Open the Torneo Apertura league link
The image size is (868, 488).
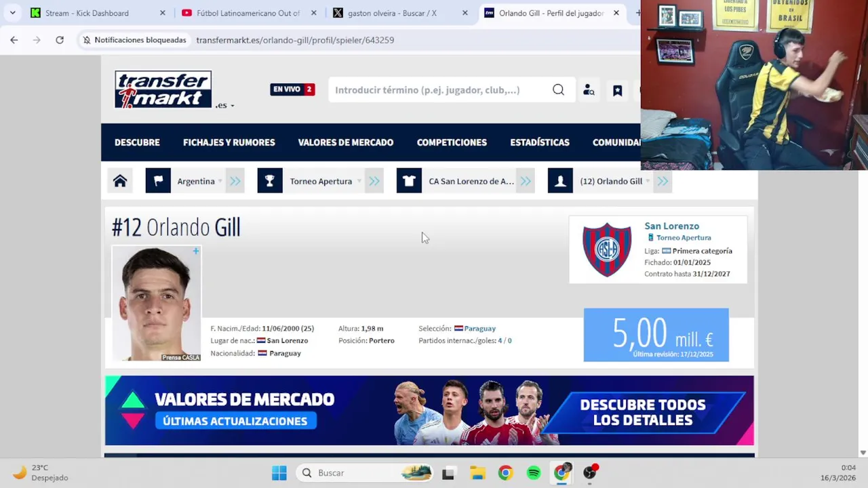click(684, 238)
